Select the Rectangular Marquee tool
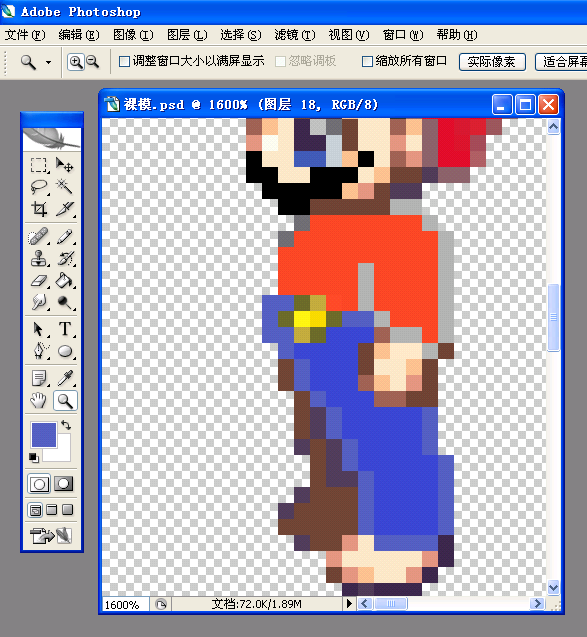The height and width of the screenshot is (637, 587). tap(39, 165)
